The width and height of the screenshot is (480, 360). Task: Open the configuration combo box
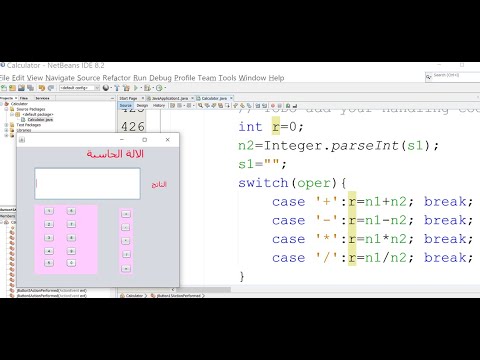coord(79,88)
